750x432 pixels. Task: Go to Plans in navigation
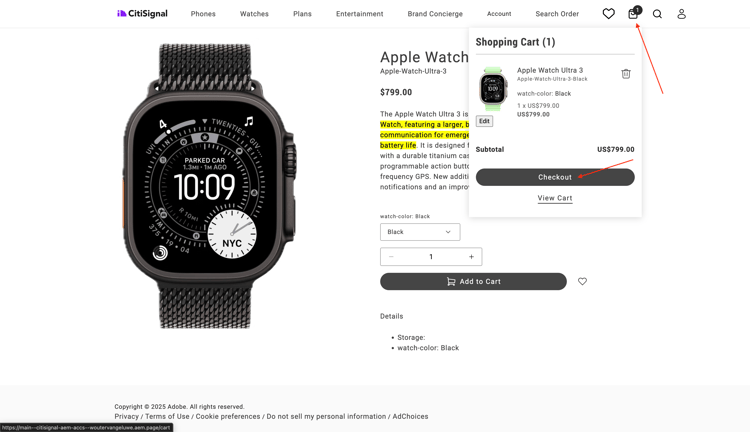302,14
